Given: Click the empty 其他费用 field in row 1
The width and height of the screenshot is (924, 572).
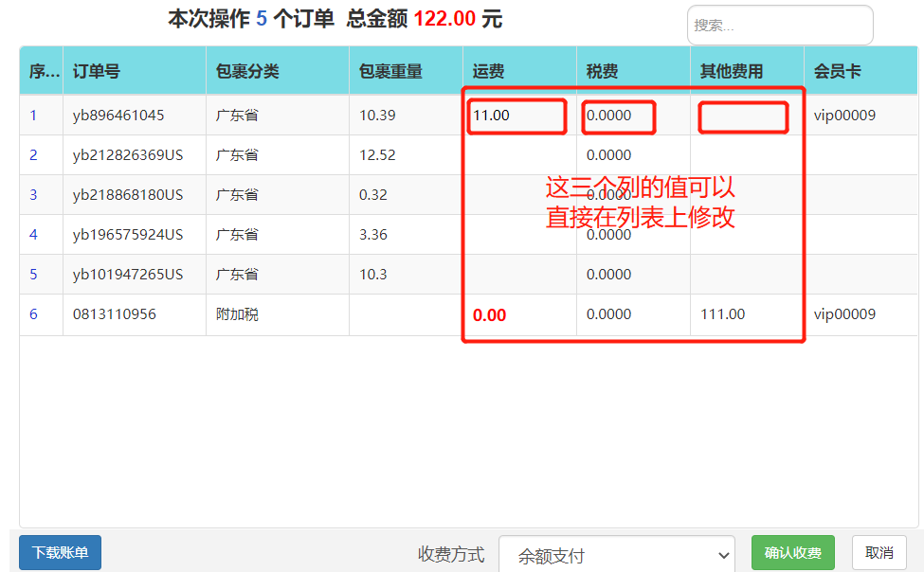Looking at the screenshot, I should (x=743, y=117).
